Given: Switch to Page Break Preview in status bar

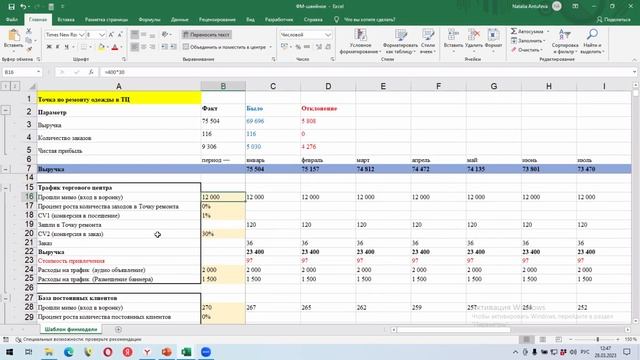Looking at the screenshot, I should pos(558,340).
